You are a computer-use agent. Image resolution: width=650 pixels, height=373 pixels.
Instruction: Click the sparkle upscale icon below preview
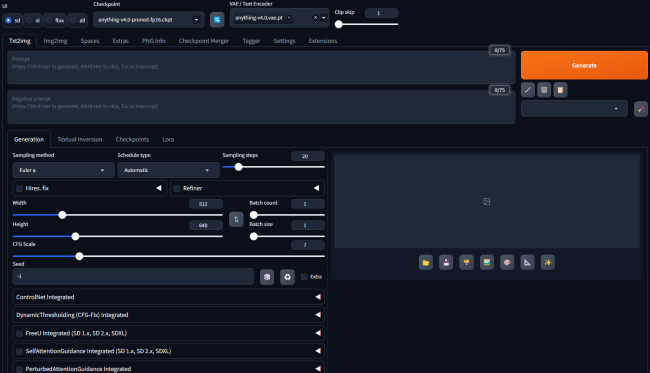coord(548,262)
